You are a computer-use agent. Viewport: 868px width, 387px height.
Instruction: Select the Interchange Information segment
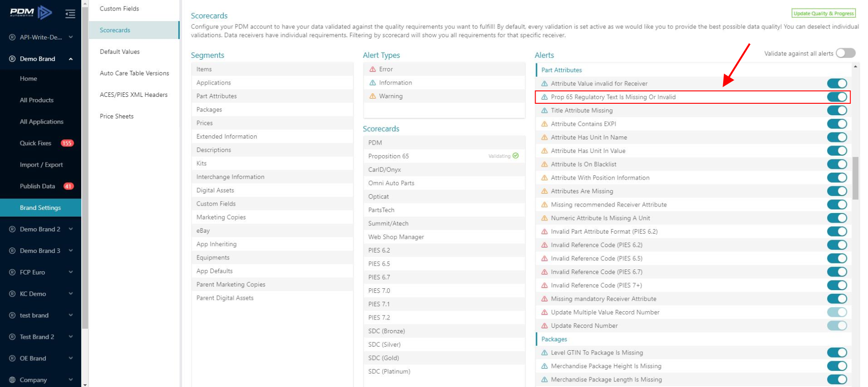[x=272, y=177]
